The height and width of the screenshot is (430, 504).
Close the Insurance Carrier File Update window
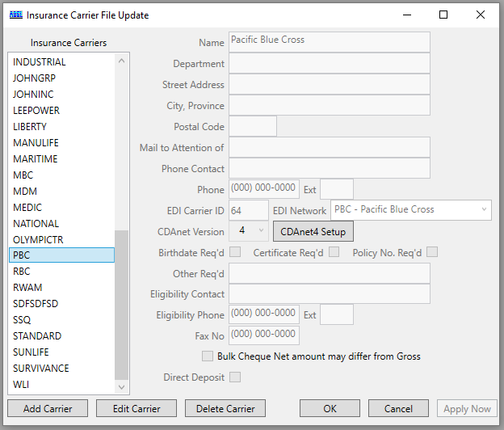tap(481, 15)
